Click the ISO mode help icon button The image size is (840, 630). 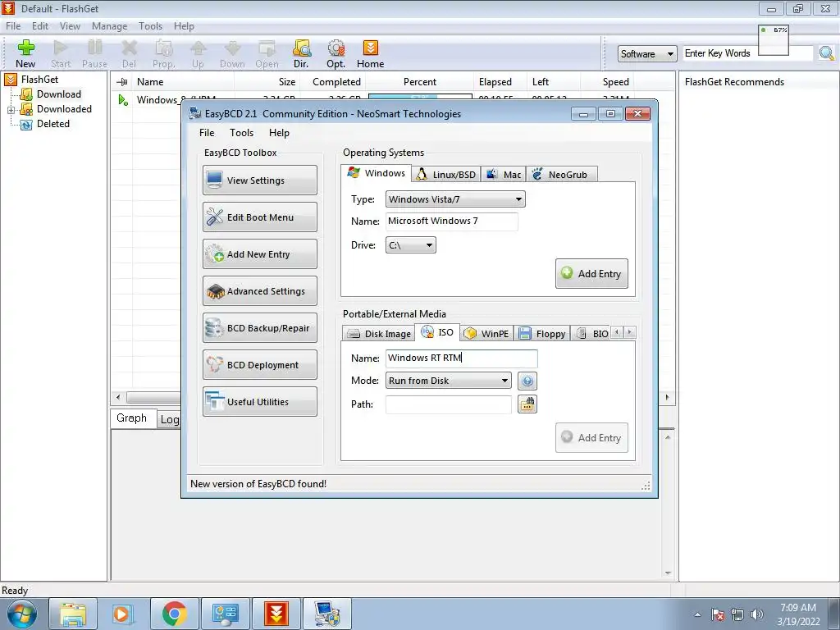click(x=527, y=381)
